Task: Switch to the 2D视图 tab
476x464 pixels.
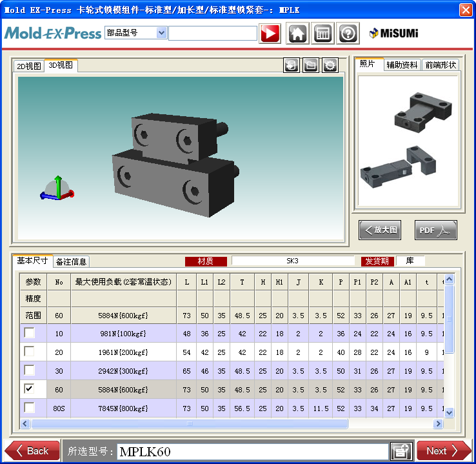Action: (28, 66)
